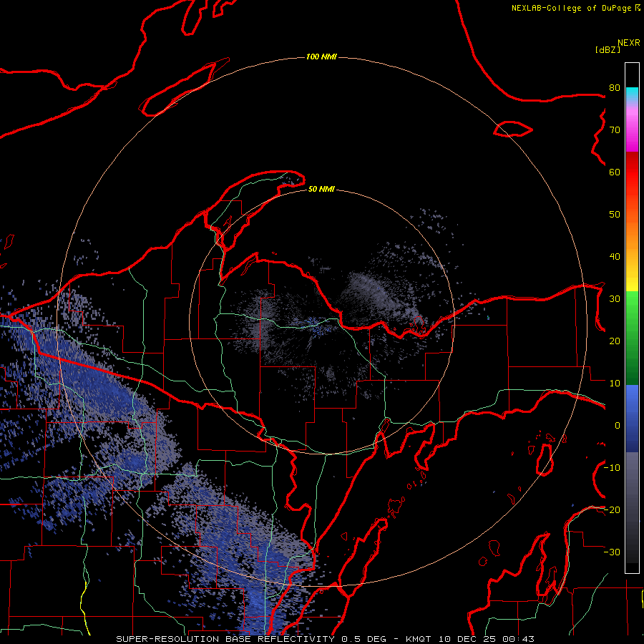Click the blue segment of the dBZ colorbar
The height and width of the screenshot is (644, 644).
(632, 419)
